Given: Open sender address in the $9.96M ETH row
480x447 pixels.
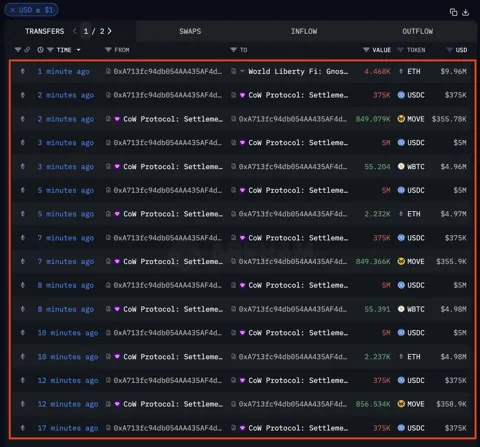Looking at the screenshot, I should pos(167,71).
